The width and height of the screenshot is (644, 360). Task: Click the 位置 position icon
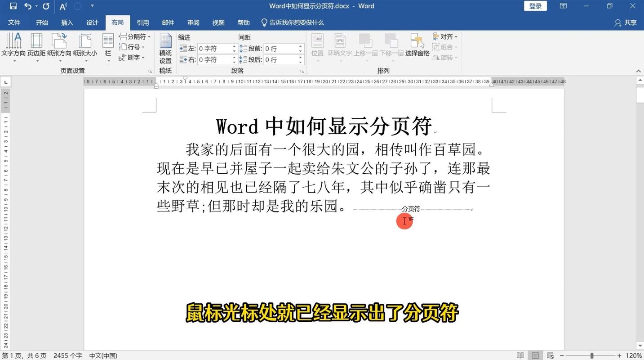pyautogui.click(x=317, y=47)
